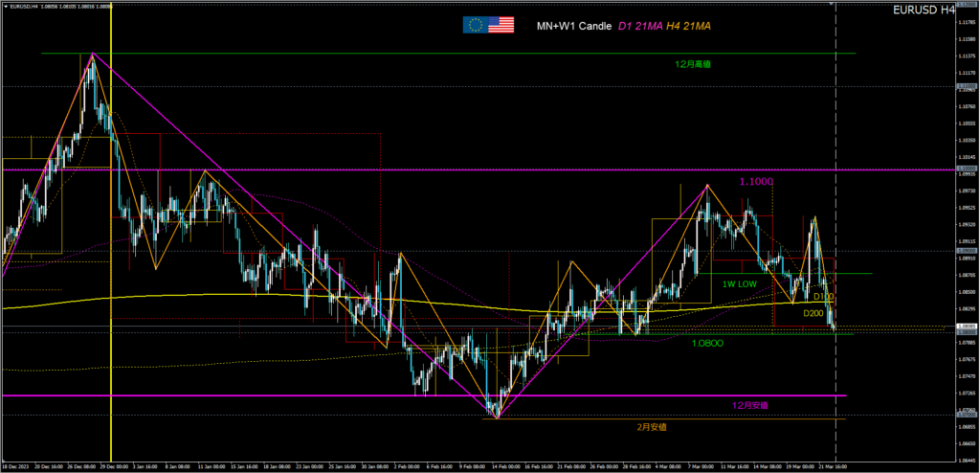Image resolution: width=980 pixels, height=473 pixels.
Task: Select the MN+W1 Candle legend label
Action: click(x=573, y=26)
